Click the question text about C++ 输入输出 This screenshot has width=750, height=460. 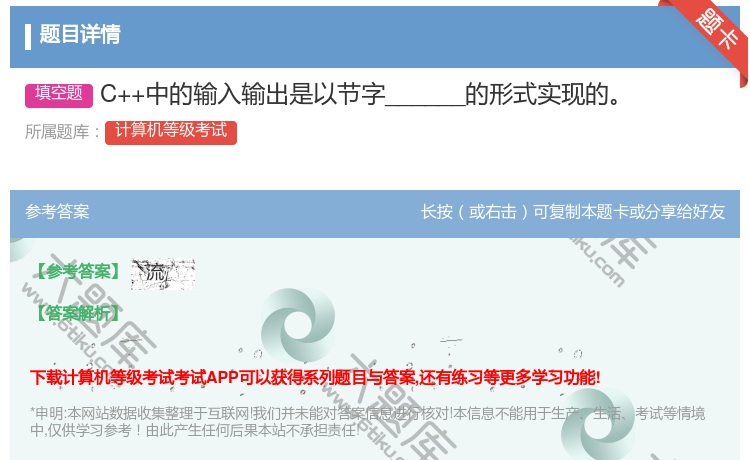(x=361, y=94)
